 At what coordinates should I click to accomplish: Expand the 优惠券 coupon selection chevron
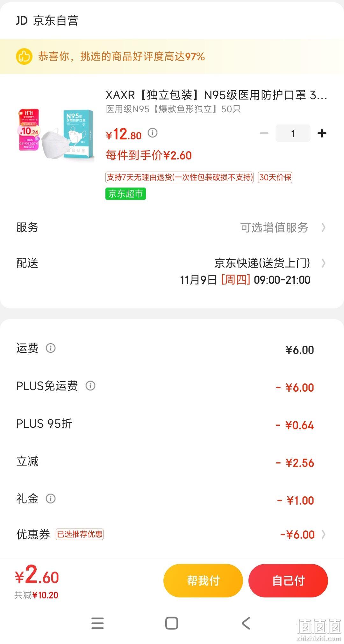324,534
